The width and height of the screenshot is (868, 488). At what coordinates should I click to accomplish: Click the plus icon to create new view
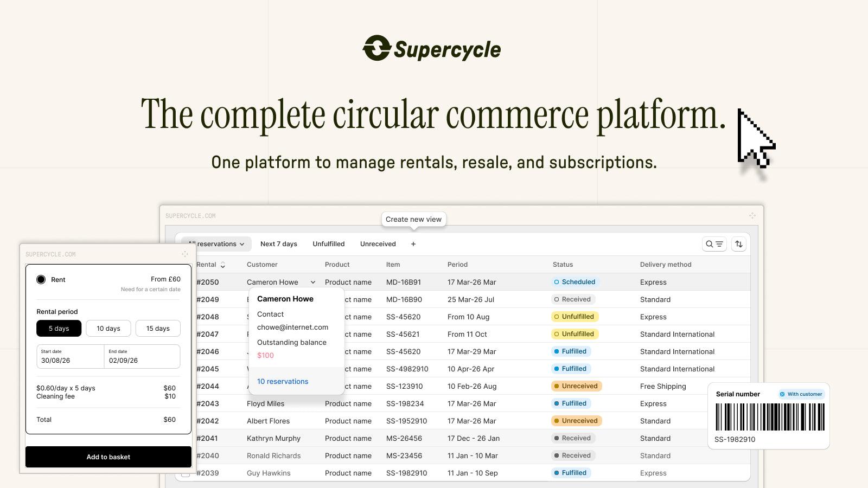point(413,244)
